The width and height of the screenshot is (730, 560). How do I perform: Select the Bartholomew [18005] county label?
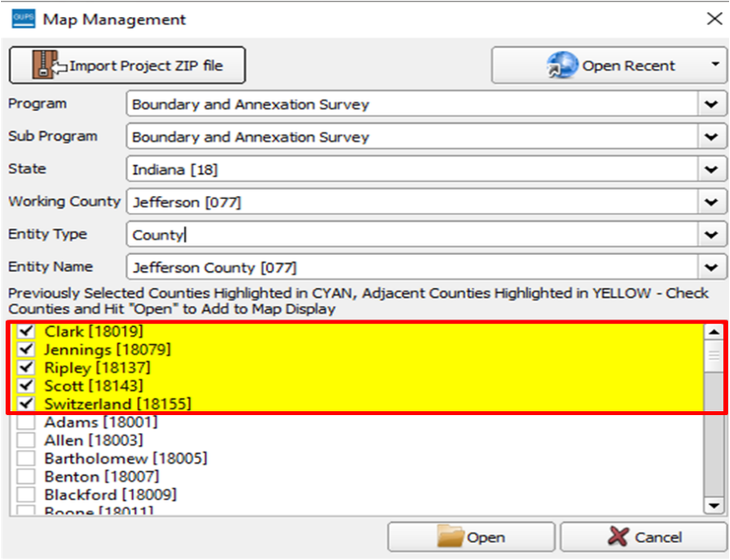click(x=126, y=458)
